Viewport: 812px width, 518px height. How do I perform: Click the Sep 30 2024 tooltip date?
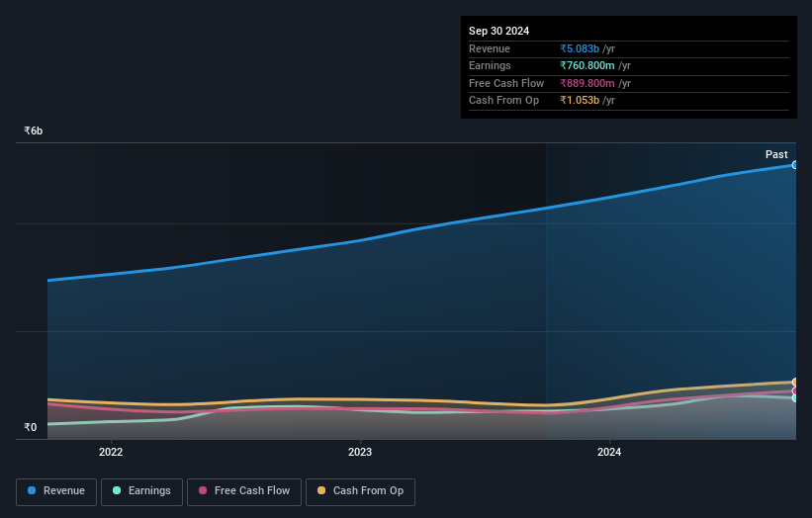tap(498, 31)
